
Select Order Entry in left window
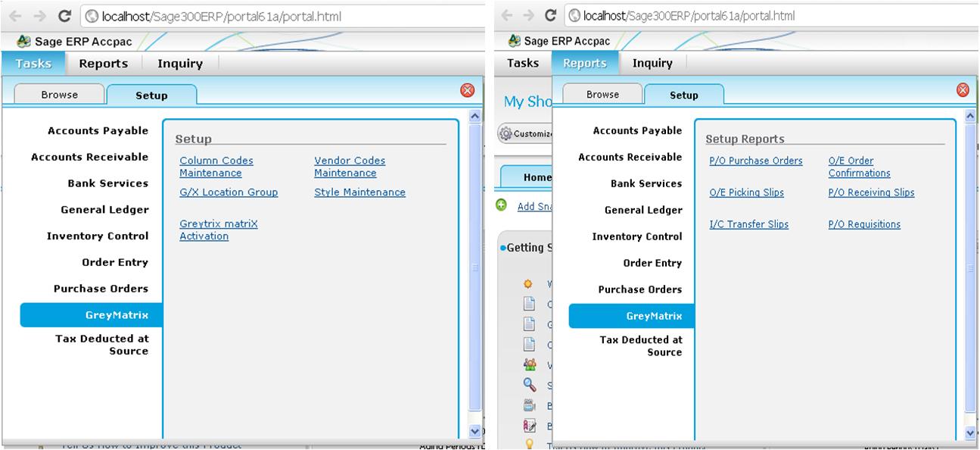tap(115, 262)
